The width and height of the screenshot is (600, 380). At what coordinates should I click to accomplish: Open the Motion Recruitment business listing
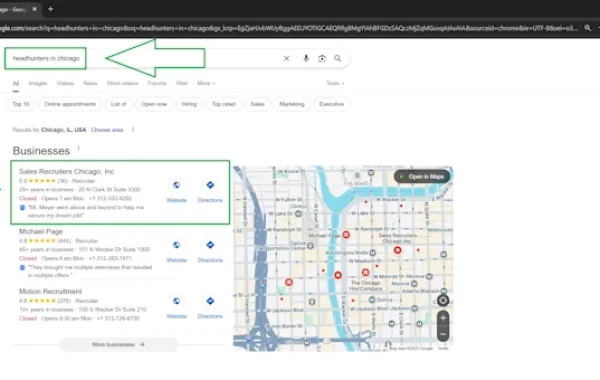pos(51,292)
